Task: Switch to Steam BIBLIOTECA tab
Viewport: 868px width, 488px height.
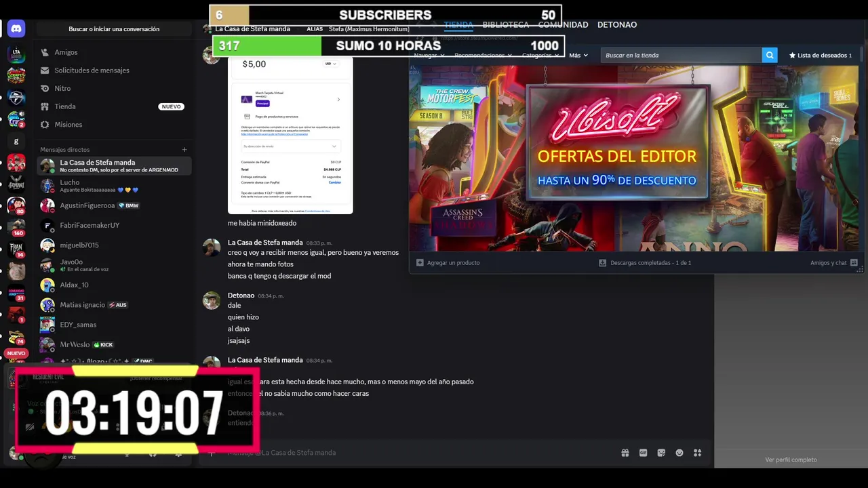Action: [505, 25]
